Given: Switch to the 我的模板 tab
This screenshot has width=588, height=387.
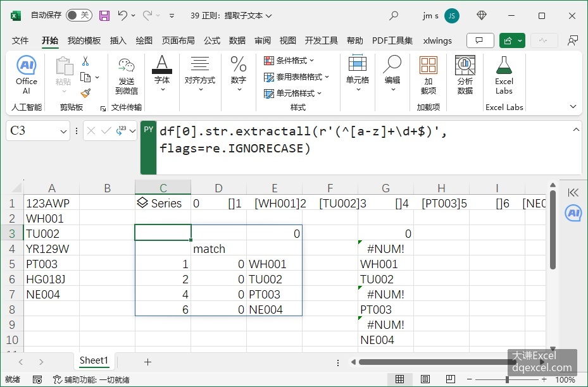Looking at the screenshot, I should tap(84, 40).
